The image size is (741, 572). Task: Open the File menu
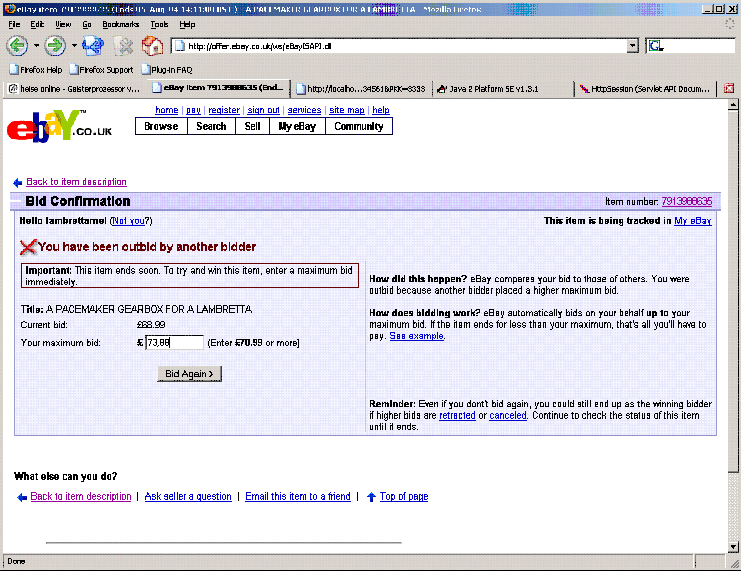click(x=14, y=25)
